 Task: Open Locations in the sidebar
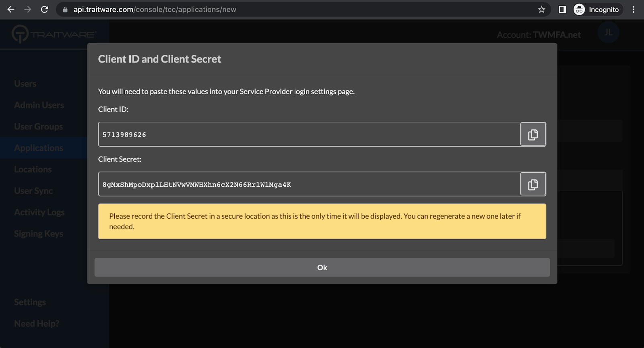tap(33, 169)
